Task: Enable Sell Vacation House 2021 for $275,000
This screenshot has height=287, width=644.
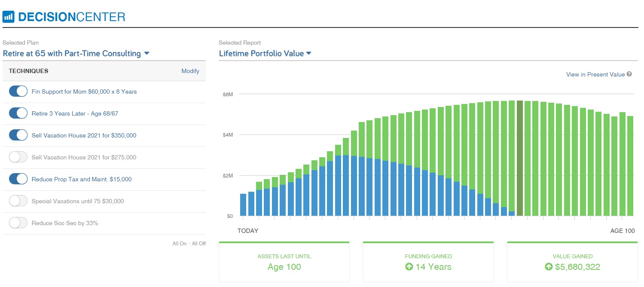Action: [x=18, y=157]
